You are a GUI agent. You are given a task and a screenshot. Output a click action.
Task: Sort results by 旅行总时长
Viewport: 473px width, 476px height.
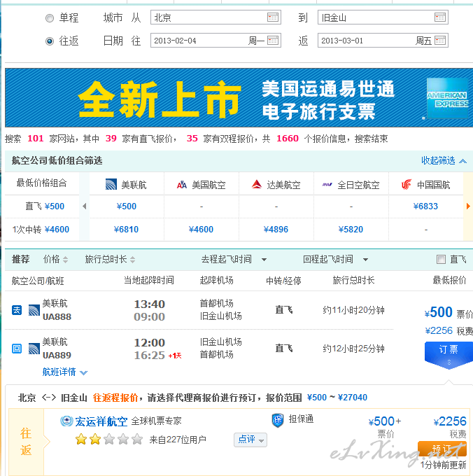(110, 259)
